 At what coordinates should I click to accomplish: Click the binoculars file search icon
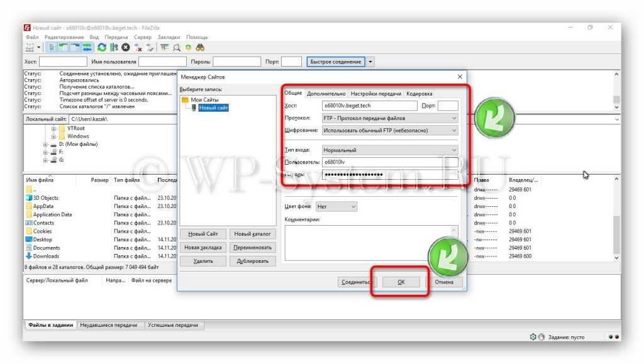tap(200, 47)
